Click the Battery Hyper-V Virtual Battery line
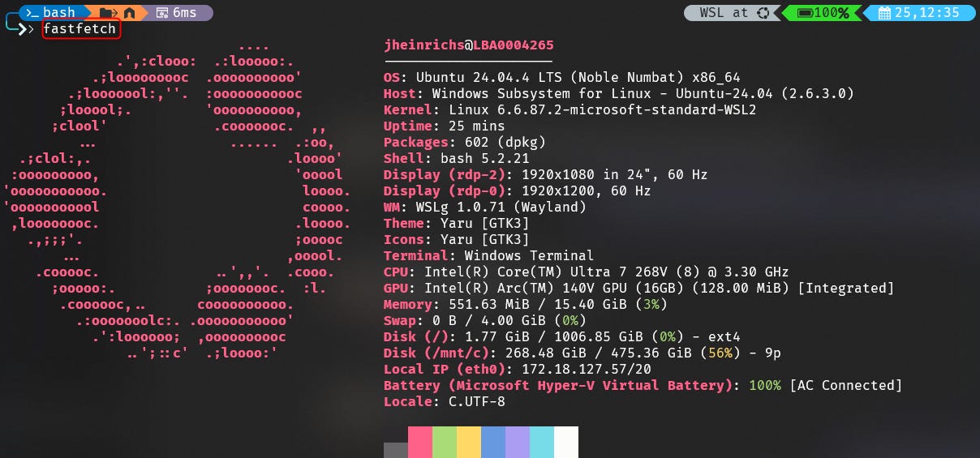The height and width of the screenshot is (458, 980). (643, 386)
